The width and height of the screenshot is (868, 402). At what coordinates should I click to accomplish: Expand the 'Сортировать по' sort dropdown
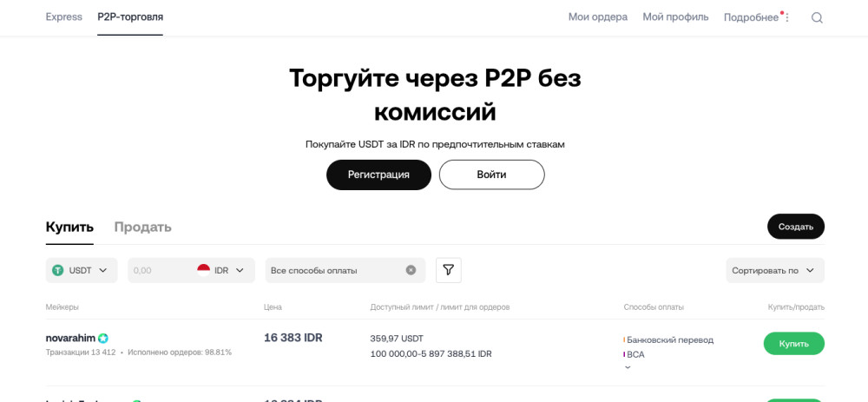coord(774,270)
